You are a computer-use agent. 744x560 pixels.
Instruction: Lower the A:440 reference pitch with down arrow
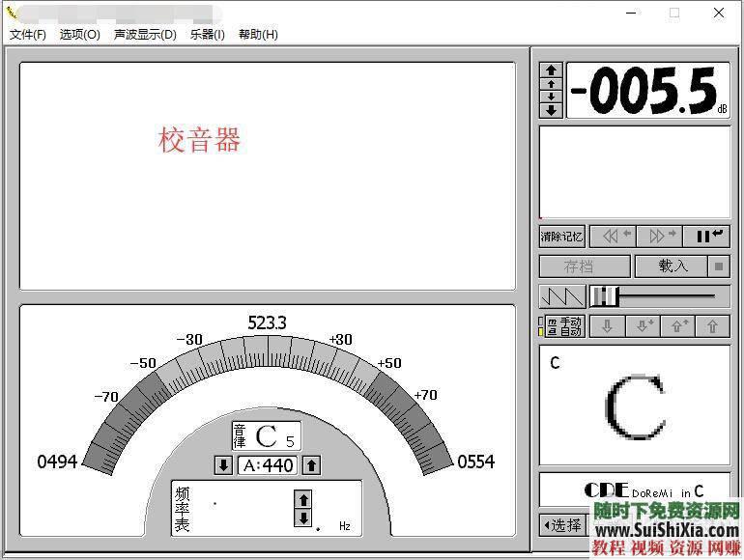[x=223, y=465]
